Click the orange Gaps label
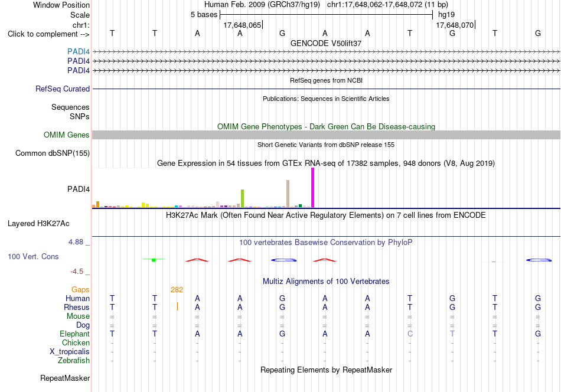The image size is (561, 392). pos(80,290)
